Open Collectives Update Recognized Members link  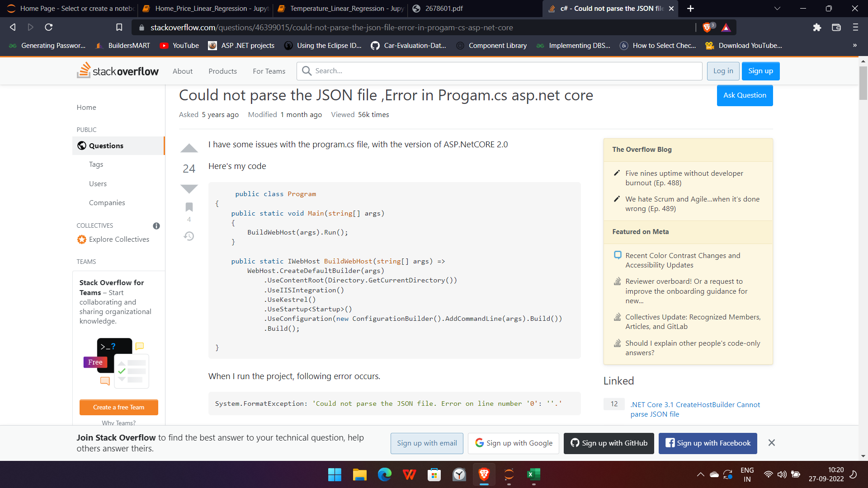point(693,322)
